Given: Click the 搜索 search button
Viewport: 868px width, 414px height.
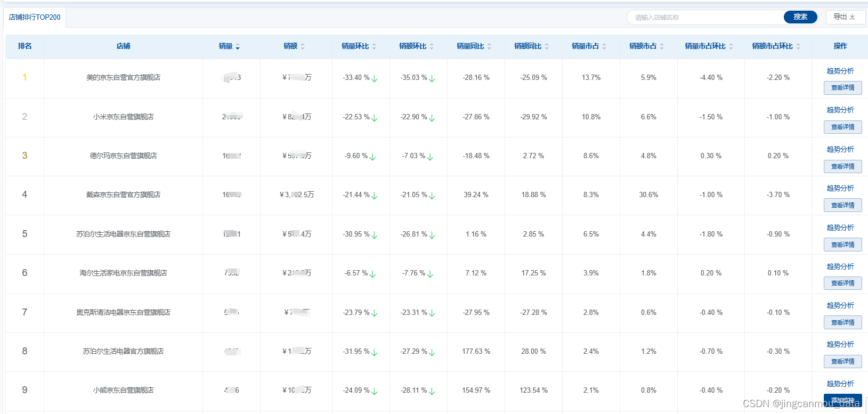Looking at the screenshot, I should pyautogui.click(x=800, y=17).
